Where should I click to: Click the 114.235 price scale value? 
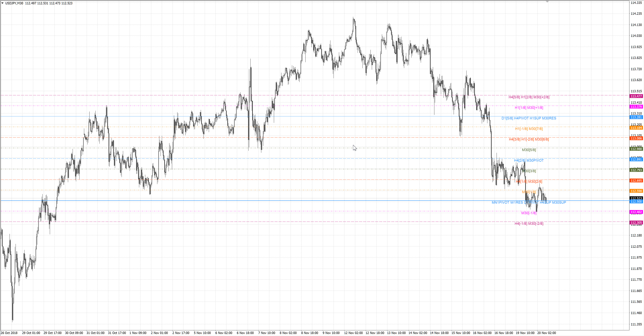coord(636,14)
